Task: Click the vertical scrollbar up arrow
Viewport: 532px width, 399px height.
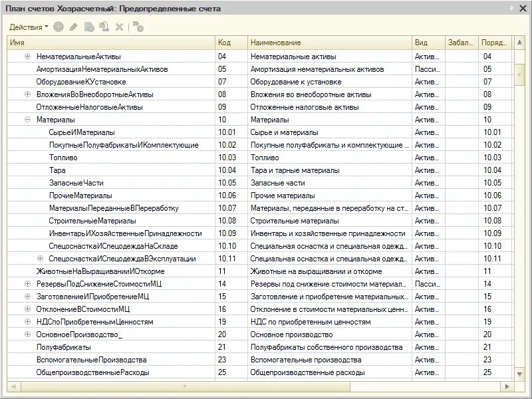Action: coord(519,43)
